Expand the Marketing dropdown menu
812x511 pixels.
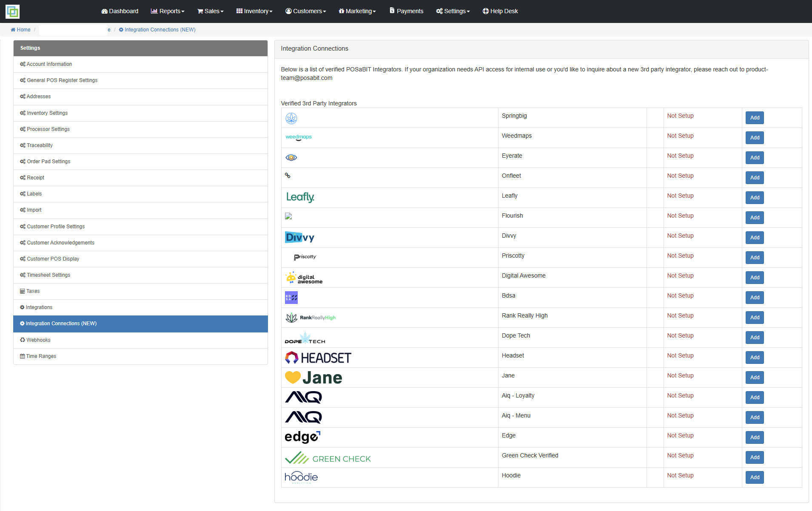coord(357,11)
